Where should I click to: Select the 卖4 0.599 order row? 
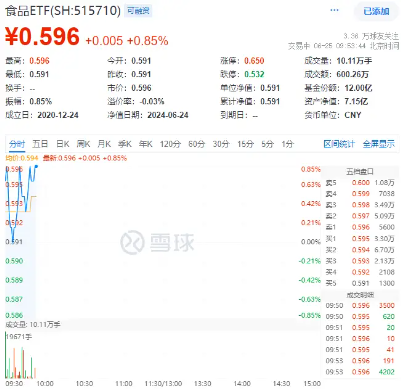coord(360,194)
